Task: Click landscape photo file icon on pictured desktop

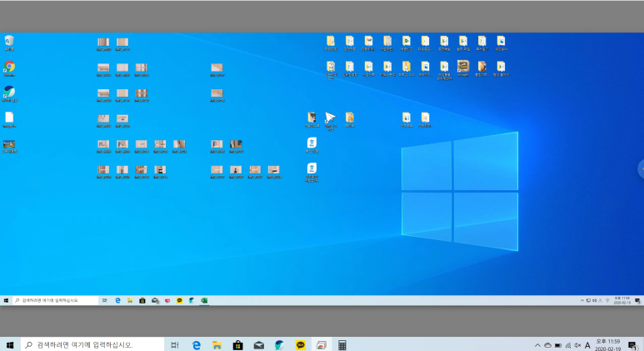Action: pos(9,146)
